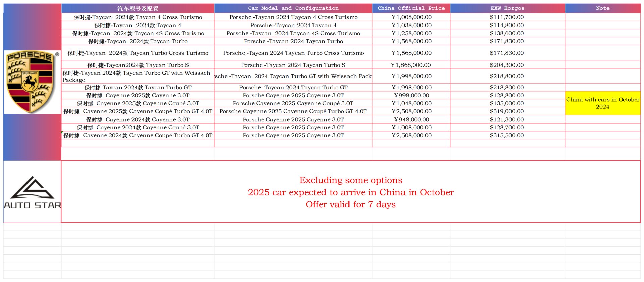Select 'Porsche Cayenne 2025 Cayenne Coupé 3.0T' cell
The image size is (644, 282).
[x=293, y=103]
